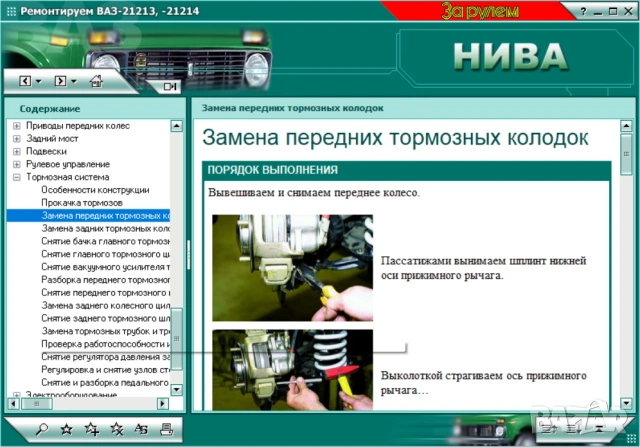Click the triangle-under-bar icon in bottom-right toolbar
This screenshot has height=447, width=640.
click(599, 429)
